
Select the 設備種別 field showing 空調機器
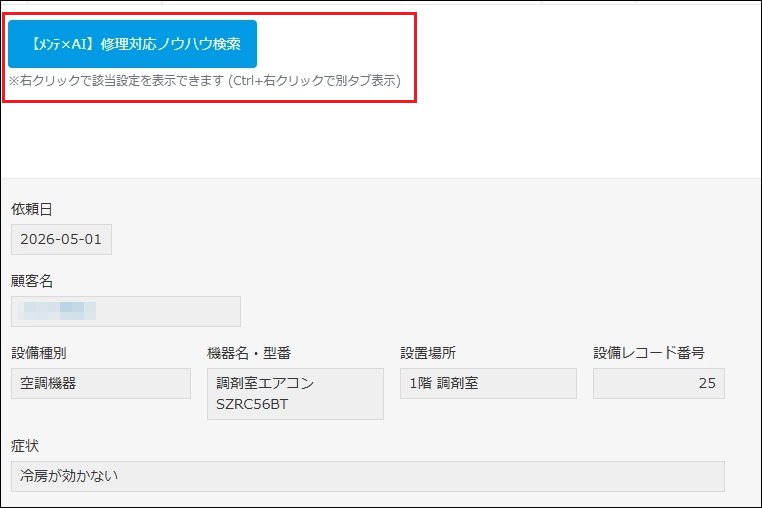(101, 383)
